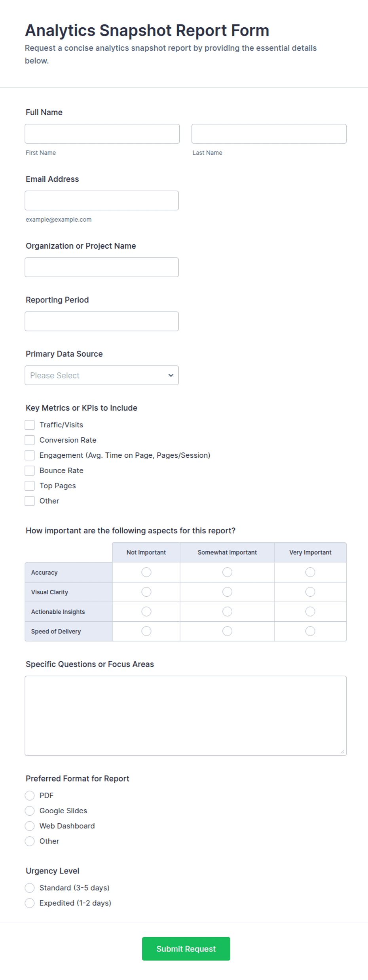Rate Actionable Insights as Not Important
This screenshot has height=980, width=368.
[x=146, y=611]
